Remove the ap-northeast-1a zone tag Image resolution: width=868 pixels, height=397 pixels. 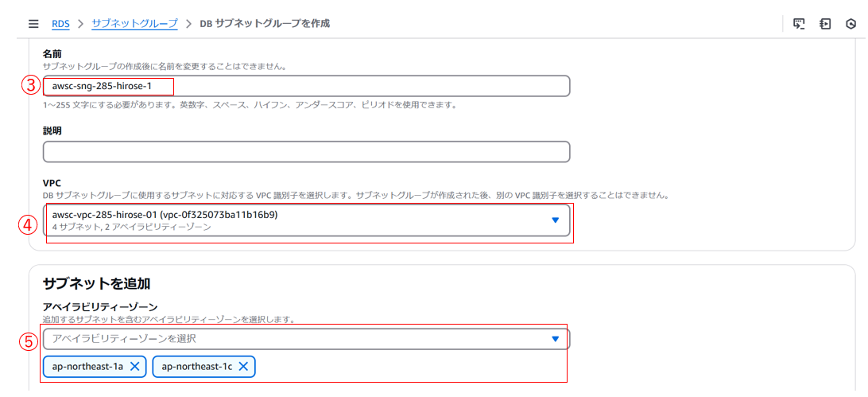pos(134,367)
